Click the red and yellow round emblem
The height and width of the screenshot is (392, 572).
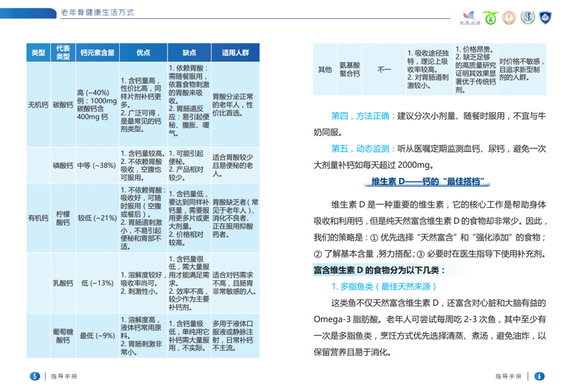(509, 18)
